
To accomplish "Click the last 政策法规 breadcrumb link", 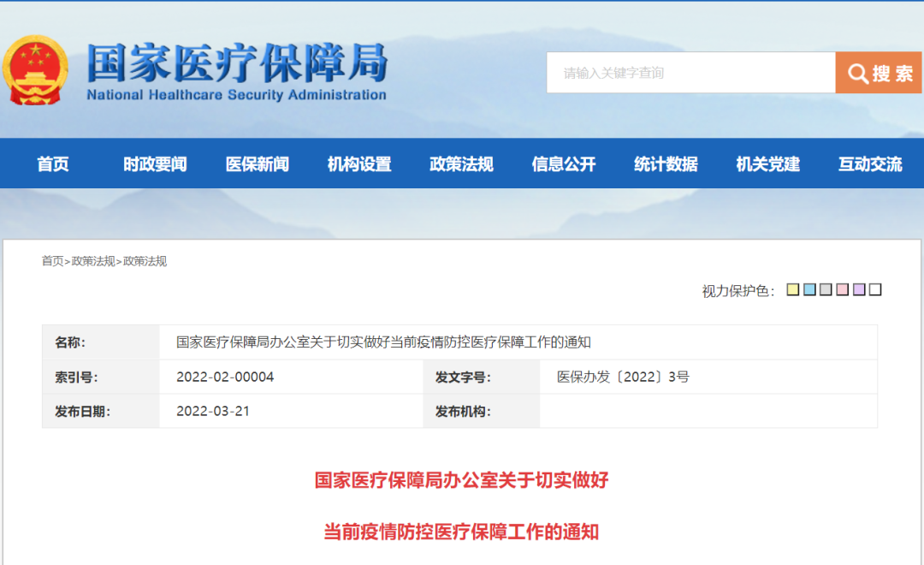I will 145,261.
